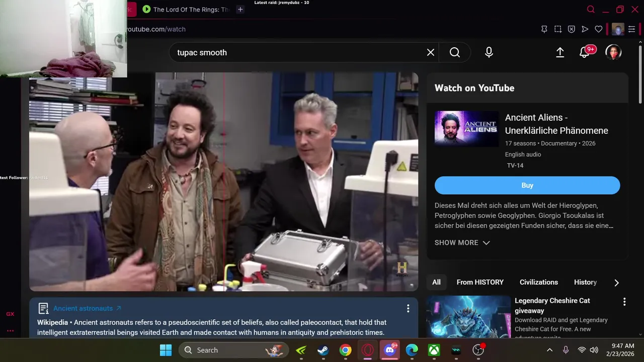Open Opera ad blocker shield icon
This screenshot has width=644, height=362.
tap(572, 29)
